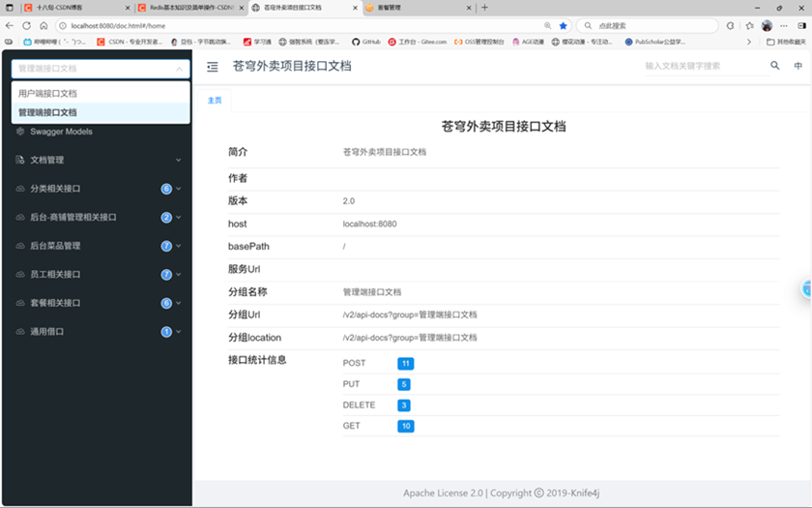The image size is (812, 508).
Task: Click the DELETE count badge 3
Action: [404, 405]
